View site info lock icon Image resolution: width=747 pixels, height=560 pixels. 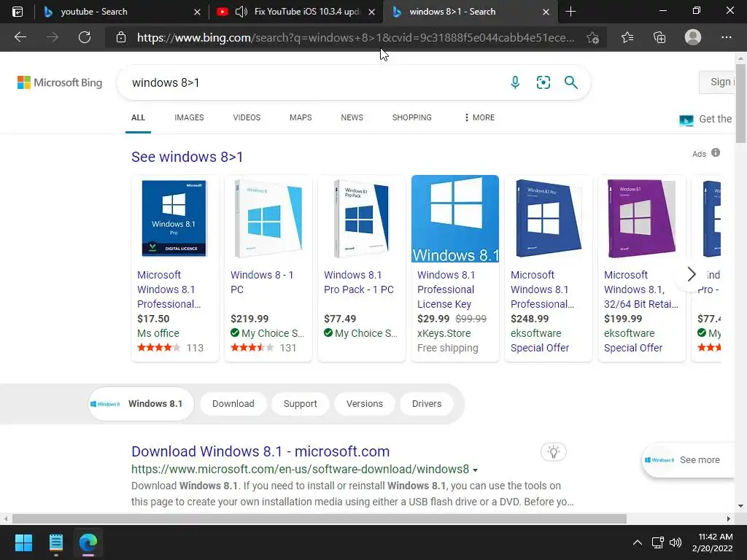point(121,37)
